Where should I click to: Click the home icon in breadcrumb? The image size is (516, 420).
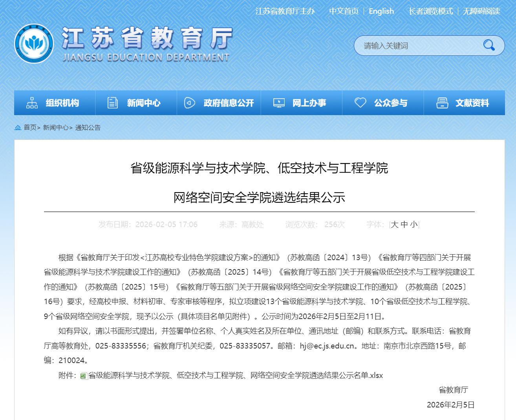click(x=18, y=128)
